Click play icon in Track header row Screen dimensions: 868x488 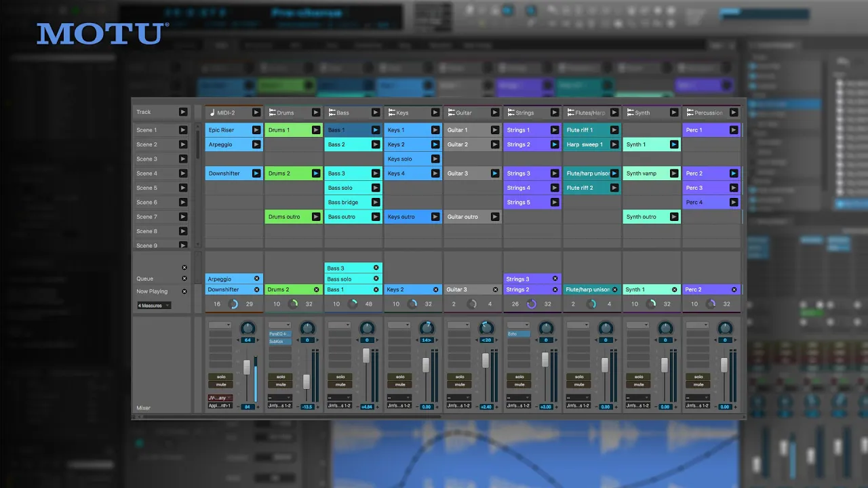(x=183, y=112)
